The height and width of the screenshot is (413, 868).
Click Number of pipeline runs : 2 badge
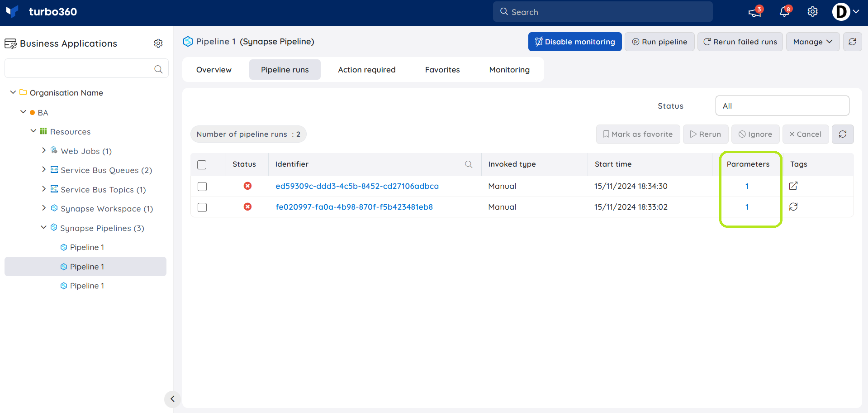coord(248,134)
